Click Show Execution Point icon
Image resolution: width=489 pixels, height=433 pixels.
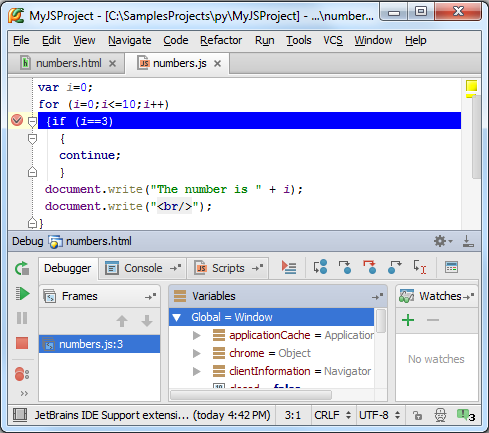(289, 267)
